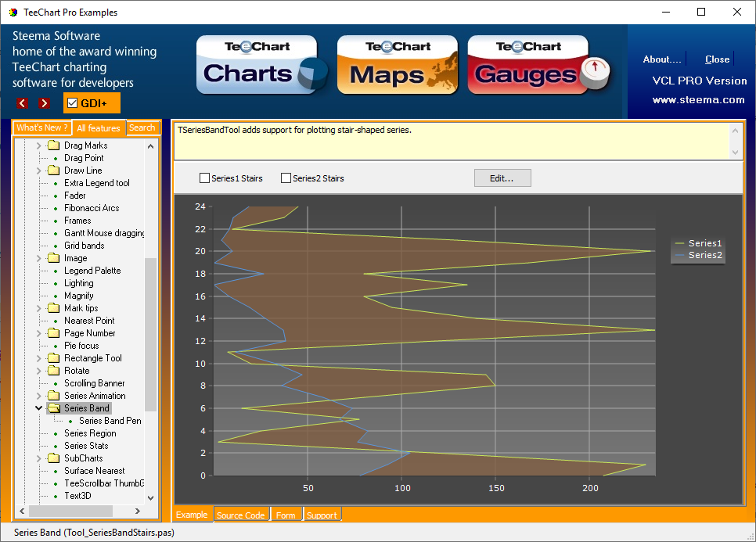This screenshot has width=756, height=542.
Task: Click the tree view vertical scrollbar thumb
Action: pos(150,335)
